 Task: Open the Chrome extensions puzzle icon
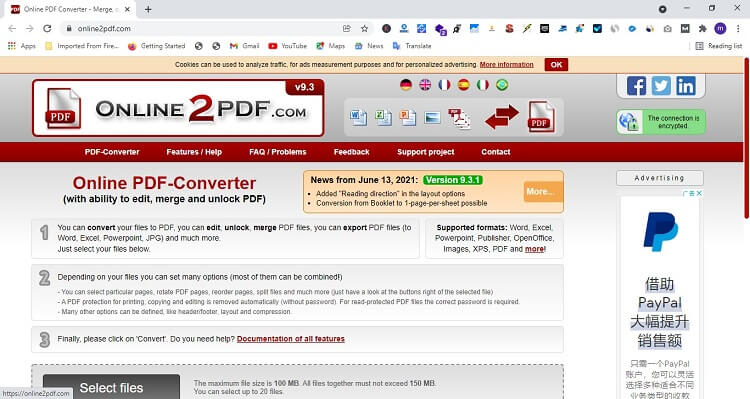click(x=703, y=29)
